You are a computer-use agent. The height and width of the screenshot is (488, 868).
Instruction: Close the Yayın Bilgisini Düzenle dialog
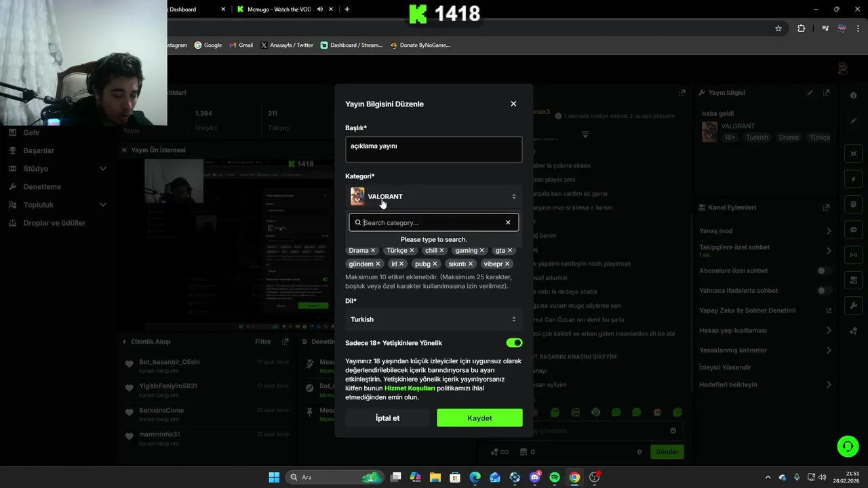pyautogui.click(x=513, y=104)
